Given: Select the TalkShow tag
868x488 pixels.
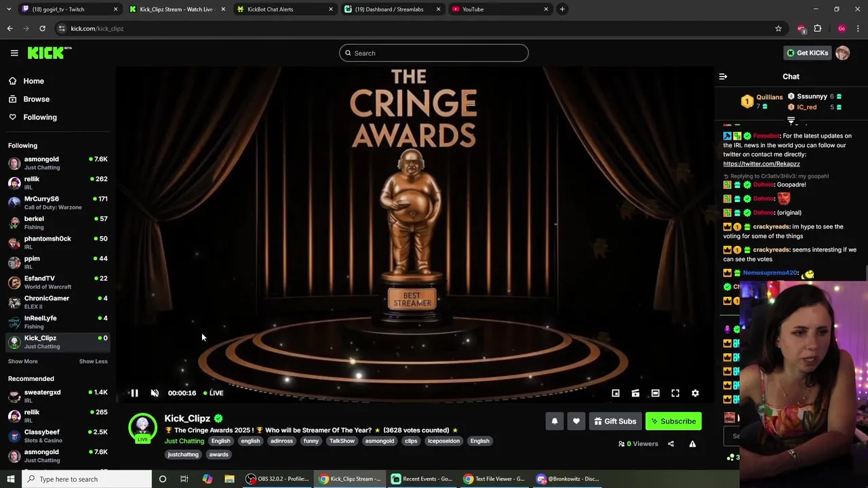Looking at the screenshot, I should click(342, 441).
